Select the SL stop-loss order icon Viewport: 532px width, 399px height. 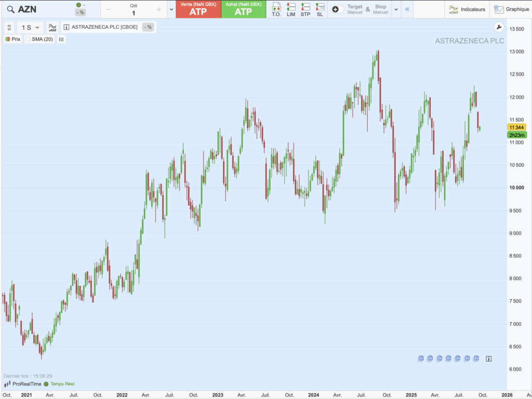pyautogui.click(x=320, y=9)
